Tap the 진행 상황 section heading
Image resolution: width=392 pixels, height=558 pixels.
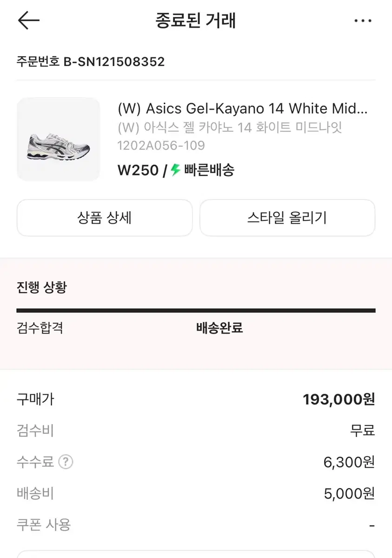[x=42, y=287]
